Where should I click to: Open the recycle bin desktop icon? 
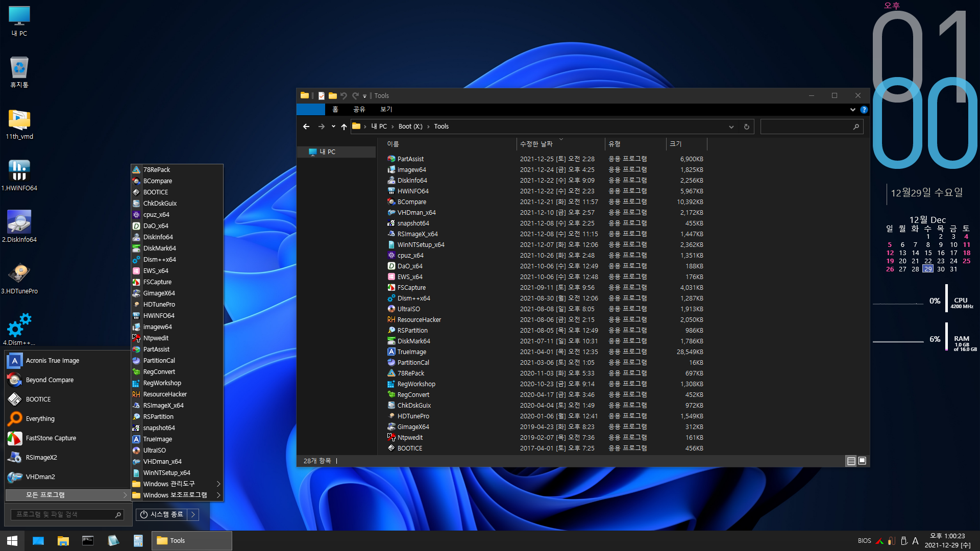(x=19, y=72)
